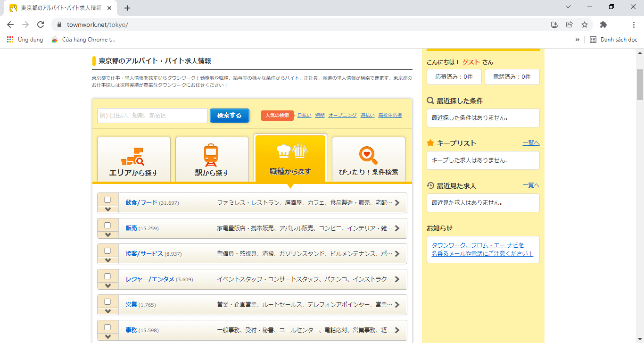Switch to エリアから探す tab
Image resolution: width=644 pixels, height=343 pixels.
tap(133, 159)
